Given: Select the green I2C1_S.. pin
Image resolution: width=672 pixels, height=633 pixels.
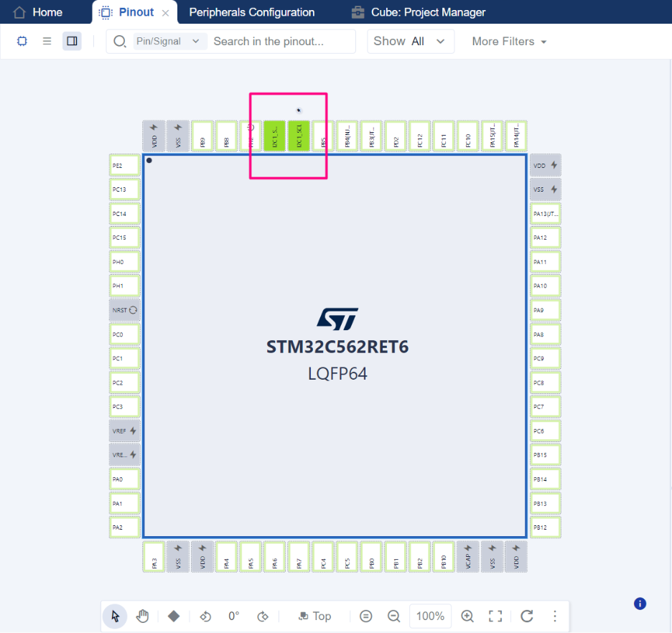Looking at the screenshot, I should click(x=275, y=136).
